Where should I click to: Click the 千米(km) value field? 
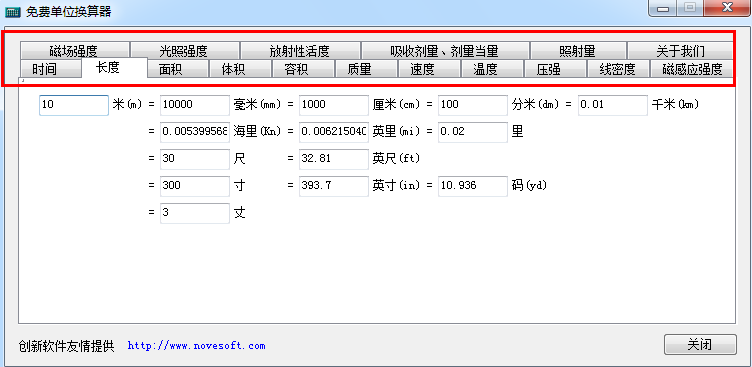pyautogui.click(x=613, y=105)
